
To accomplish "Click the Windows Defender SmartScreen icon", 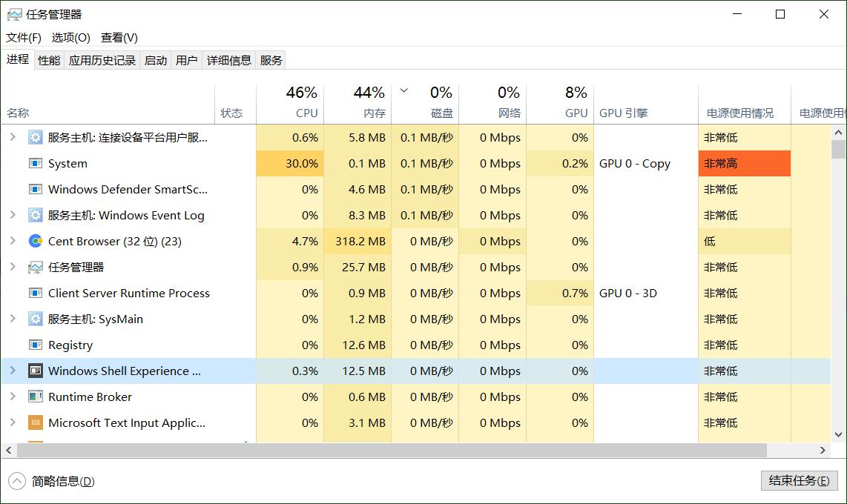I will click(x=36, y=189).
